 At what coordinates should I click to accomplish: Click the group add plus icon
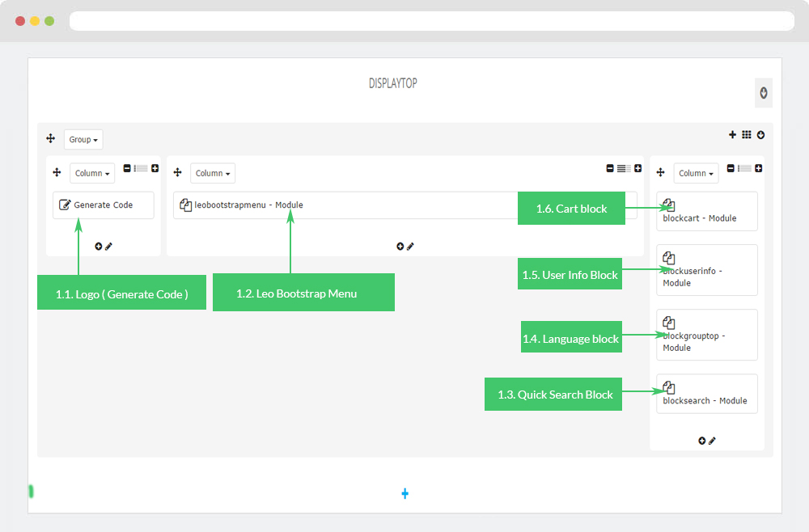point(732,134)
